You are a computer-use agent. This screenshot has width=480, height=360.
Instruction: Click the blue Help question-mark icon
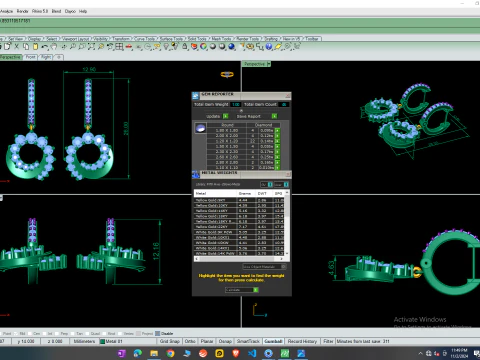tap(269, 47)
